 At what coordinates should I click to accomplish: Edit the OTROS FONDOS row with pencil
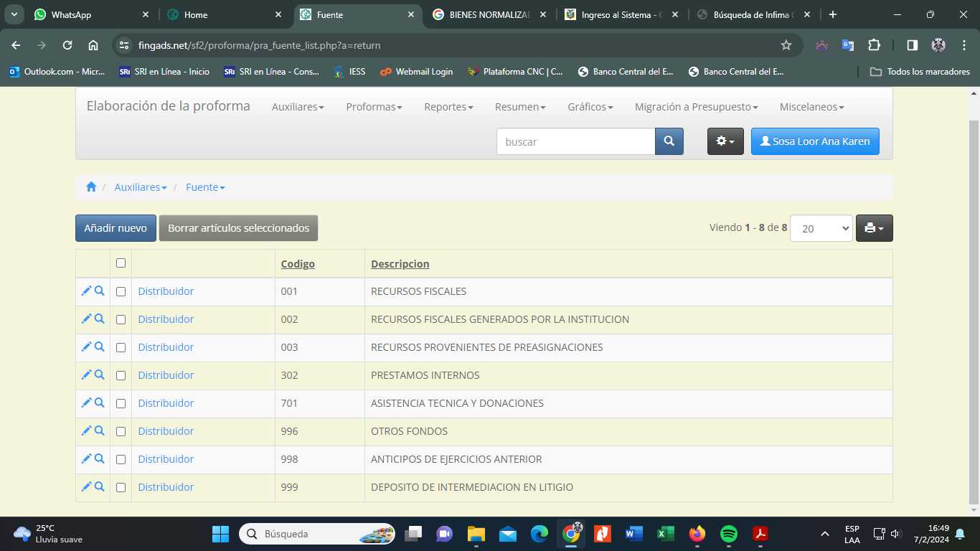(86, 430)
